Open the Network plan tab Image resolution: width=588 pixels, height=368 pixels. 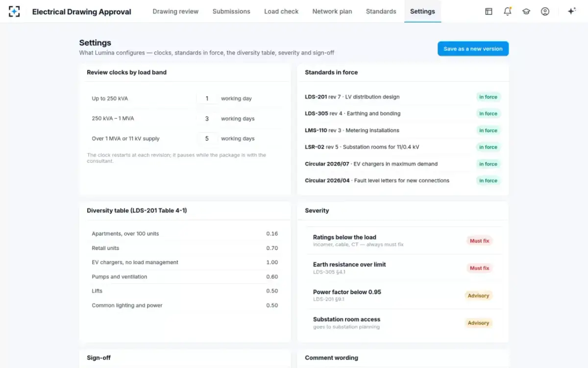[x=332, y=11]
